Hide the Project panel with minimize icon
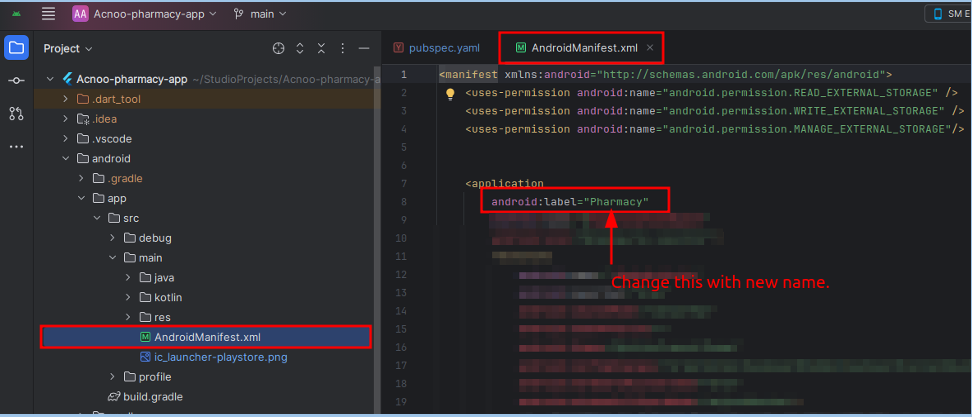 point(363,48)
